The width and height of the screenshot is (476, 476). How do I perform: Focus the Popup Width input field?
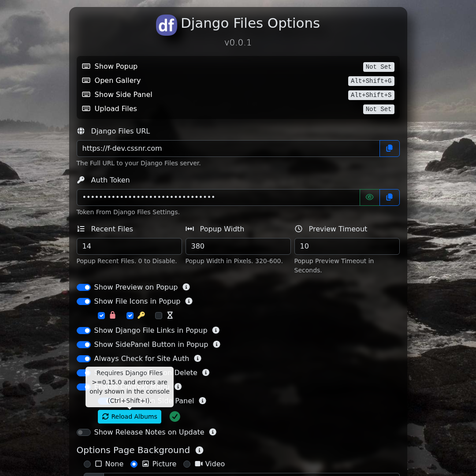click(x=238, y=246)
